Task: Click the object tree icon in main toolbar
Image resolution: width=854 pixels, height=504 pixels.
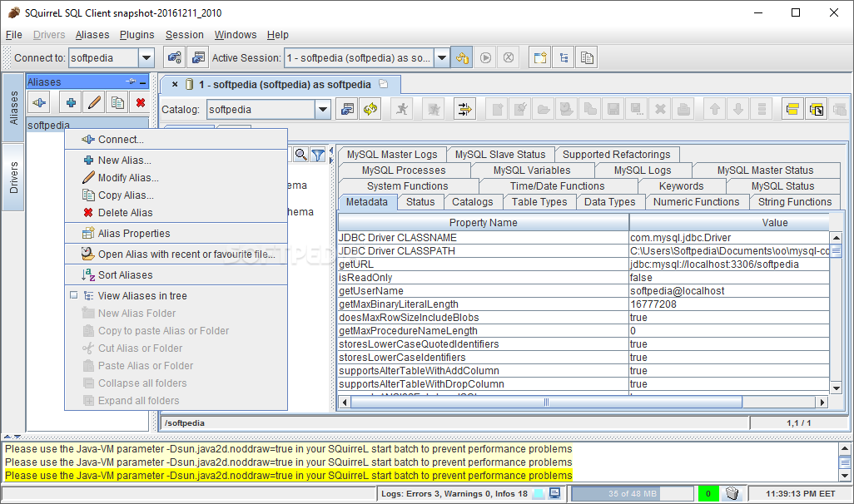Action: (x=564, y=57)
